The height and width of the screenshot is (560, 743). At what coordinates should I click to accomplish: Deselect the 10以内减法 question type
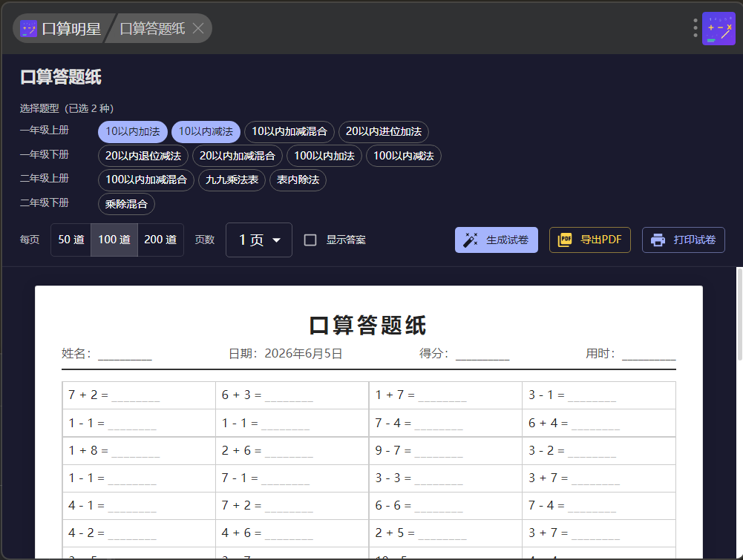[206, 131]
